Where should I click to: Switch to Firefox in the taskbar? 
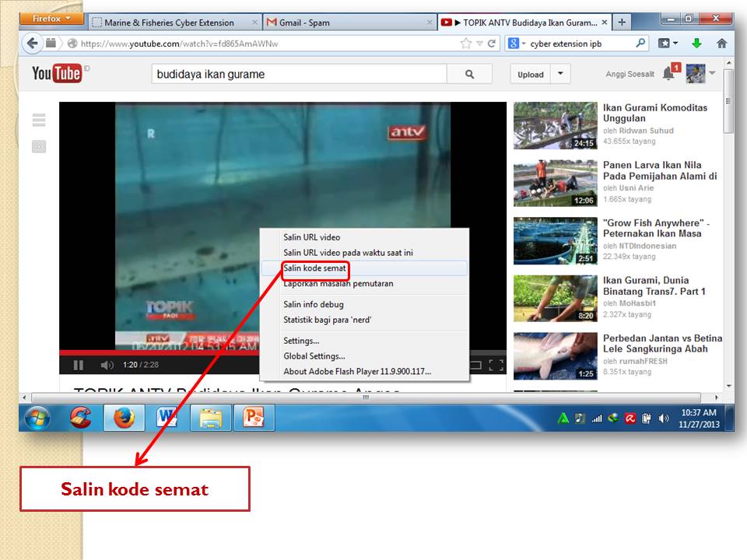(x=124, y=418)
